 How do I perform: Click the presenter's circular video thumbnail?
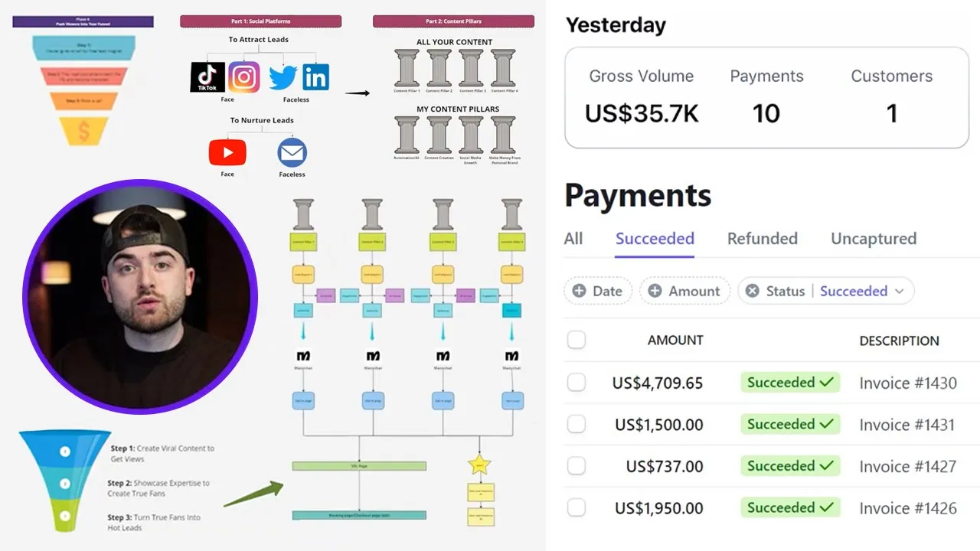click(x=140, y=297)
